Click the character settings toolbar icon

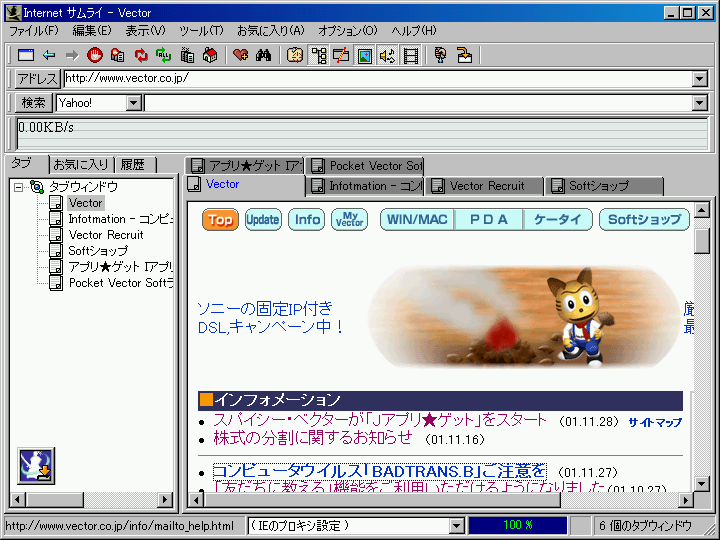coord(440,56)
